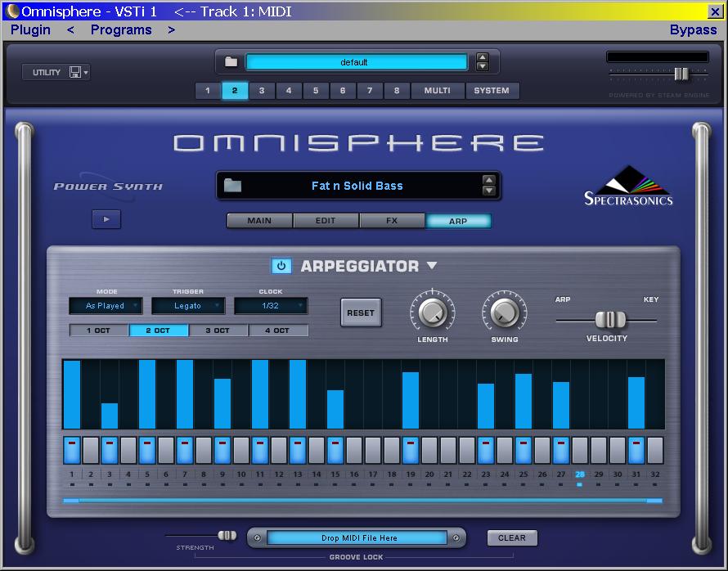Viewport: 728px width, 571px height.
Task: Step to next multi with the default down arrow
Action: pyautogui.click(x=483, y=66)
